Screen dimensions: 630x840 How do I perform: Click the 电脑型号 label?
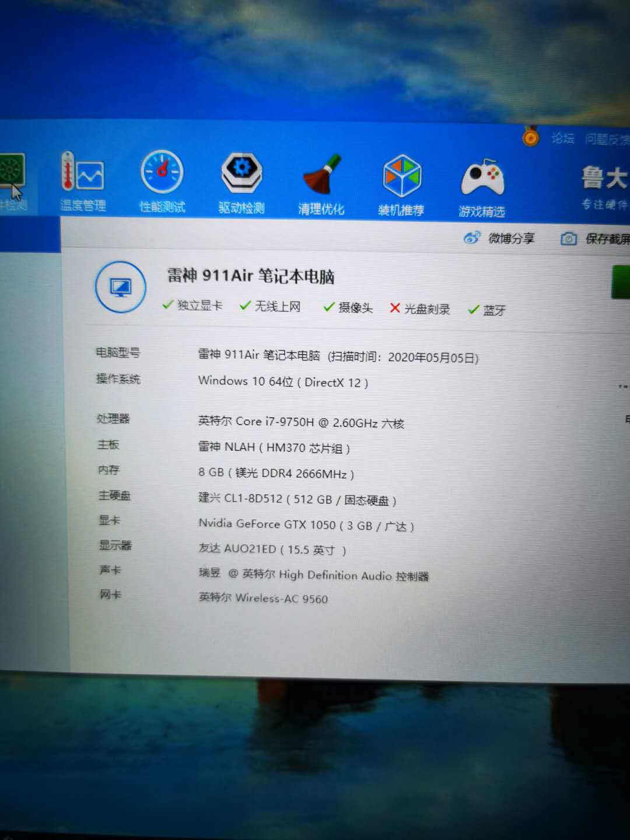pyautogui.click(x=118, y=352)
